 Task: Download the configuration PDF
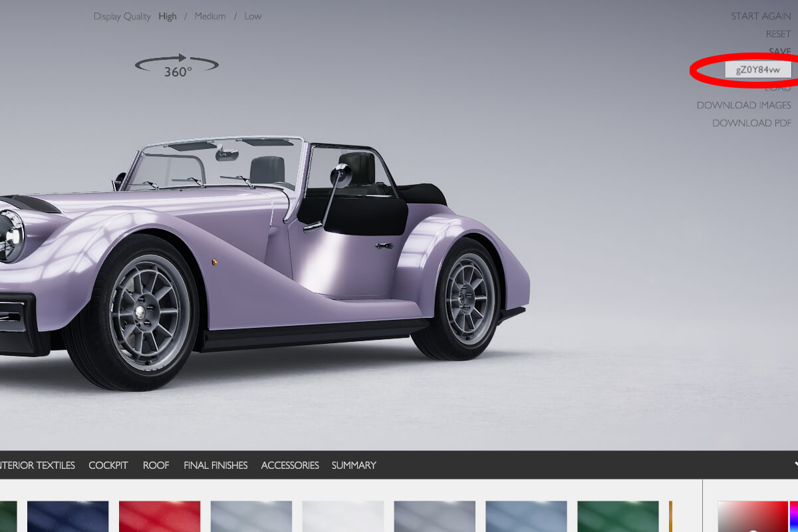752,123
